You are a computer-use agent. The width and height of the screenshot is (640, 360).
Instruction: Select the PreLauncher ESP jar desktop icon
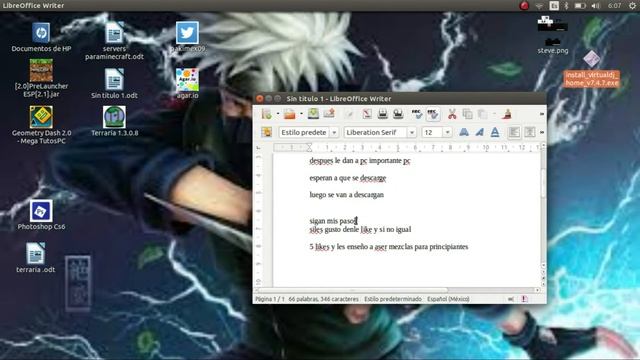tap(41, 79)
